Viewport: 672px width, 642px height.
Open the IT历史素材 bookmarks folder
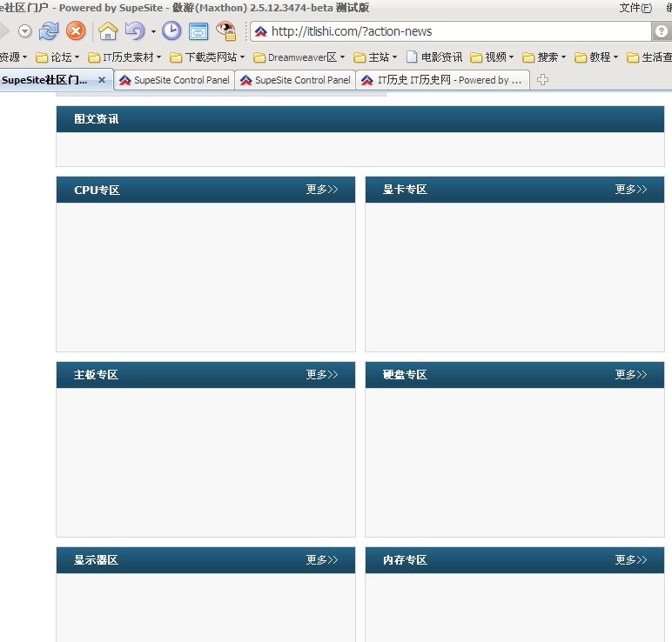pyautogui.click(x=124, y=57)
